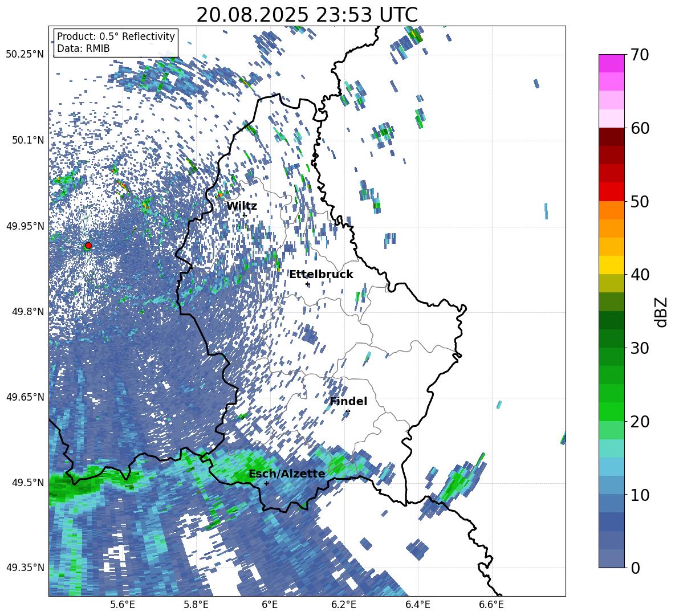This screenshot has height=616, width=675.
Task: Select the Ettelbruck city label
Action: pos(321,274)
